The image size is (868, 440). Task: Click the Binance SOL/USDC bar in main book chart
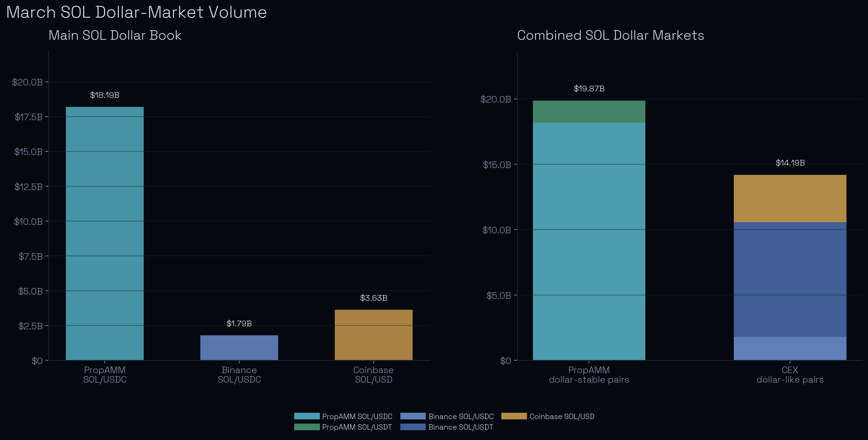[x=239, y=348]
